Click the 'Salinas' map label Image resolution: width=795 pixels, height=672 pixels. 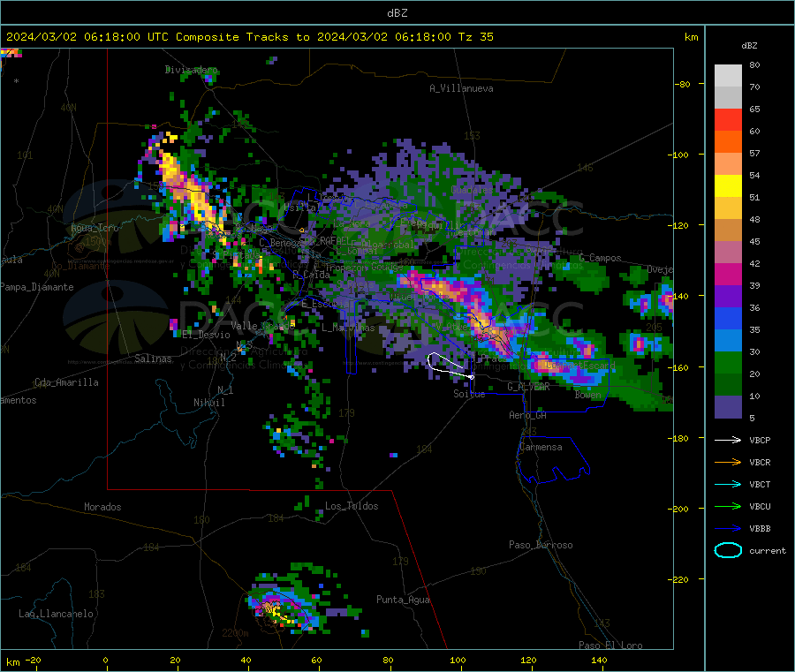pyautogui.click(x=153, y=359)
